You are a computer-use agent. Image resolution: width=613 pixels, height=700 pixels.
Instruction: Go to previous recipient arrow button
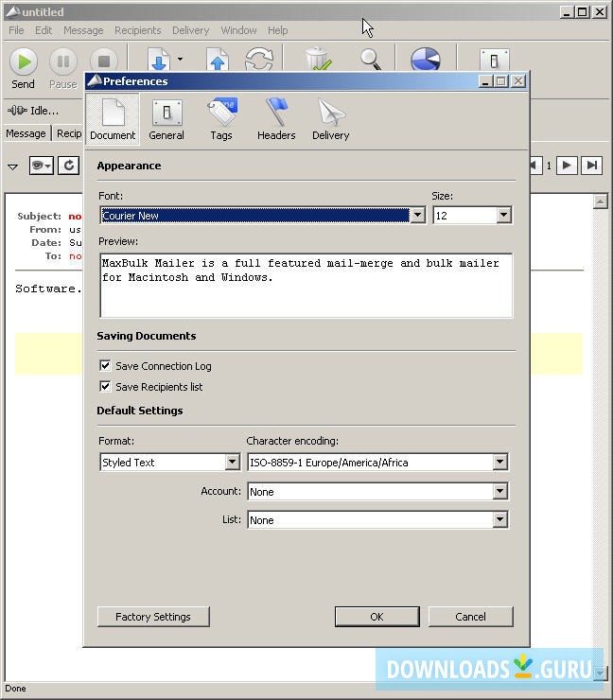click(534, 166)
